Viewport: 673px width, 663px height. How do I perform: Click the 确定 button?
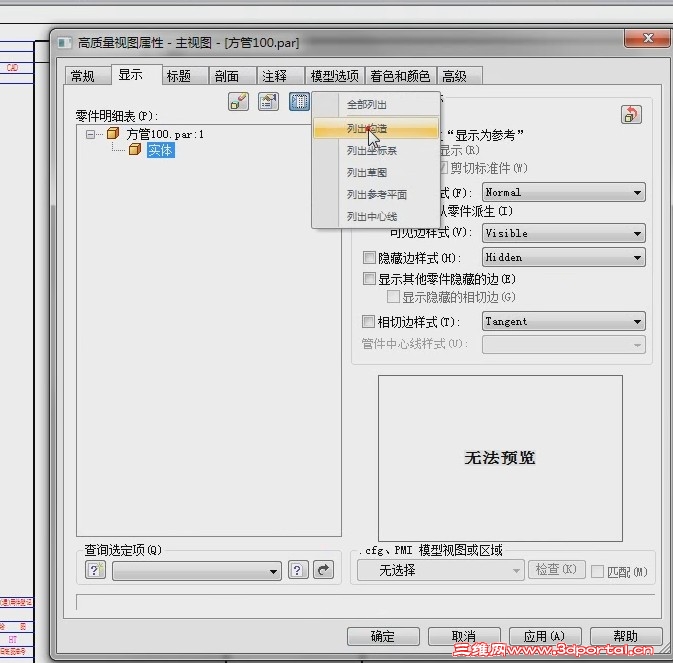click(383, 636)
